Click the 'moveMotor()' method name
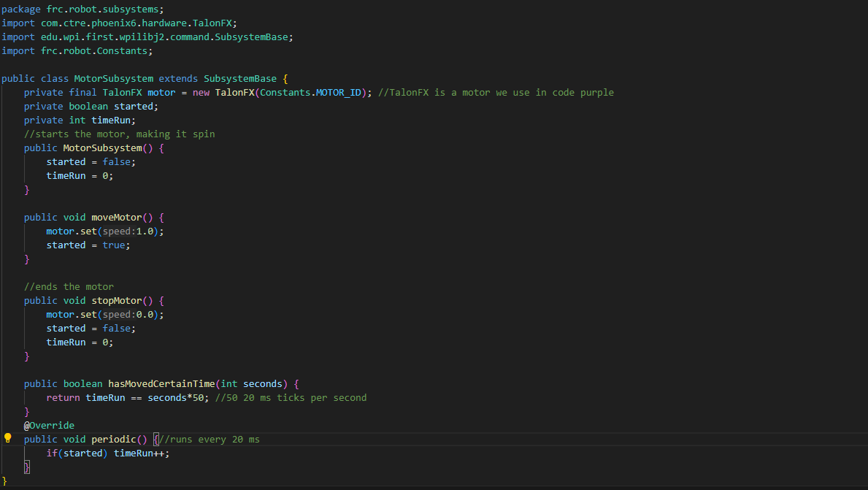868x490 pixels. [122, 218]
